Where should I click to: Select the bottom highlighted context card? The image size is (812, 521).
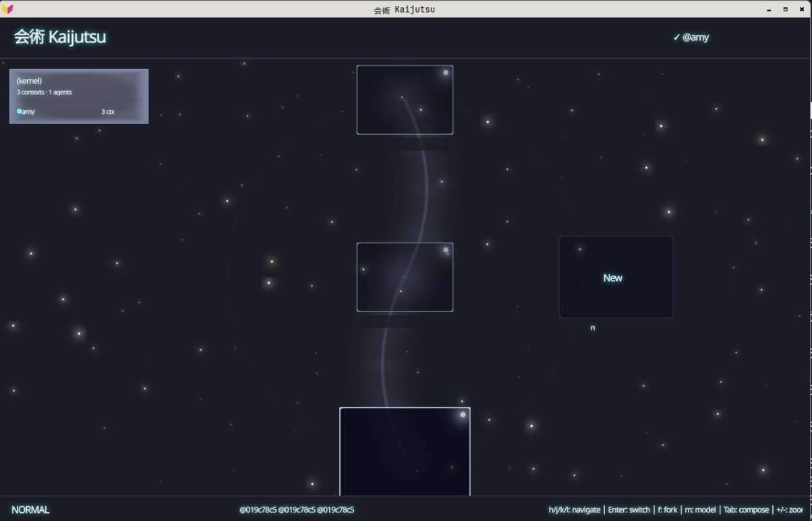pyautogui.click(x=405, y=451)
